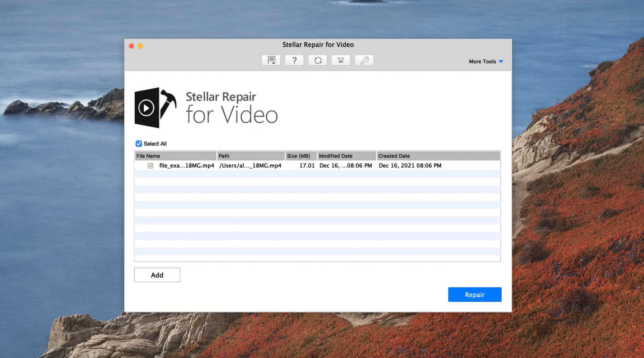The width and height of the screenshot is (644, 358).
Task: Click the Dec 16, 2021 08:06 PM created date
Action: 410,165
